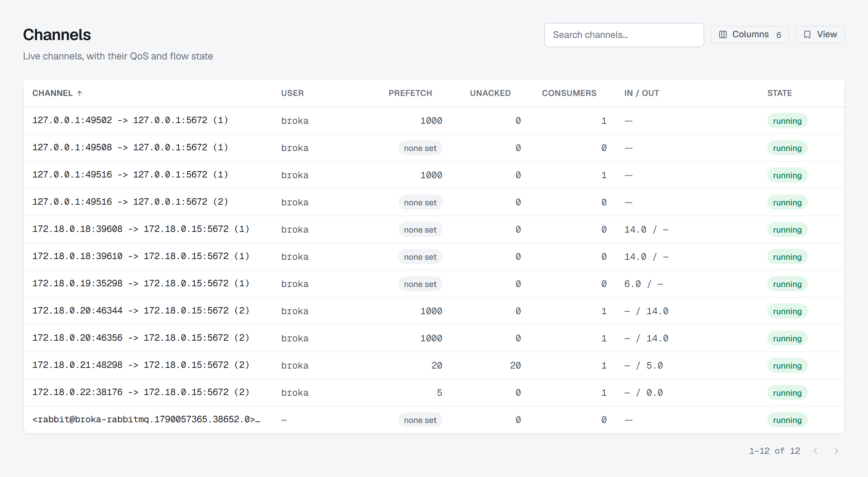868x477 pixels.
Task: Click running badge for rabbit@broka-rabbitmq row
Action: click(787, 420)
